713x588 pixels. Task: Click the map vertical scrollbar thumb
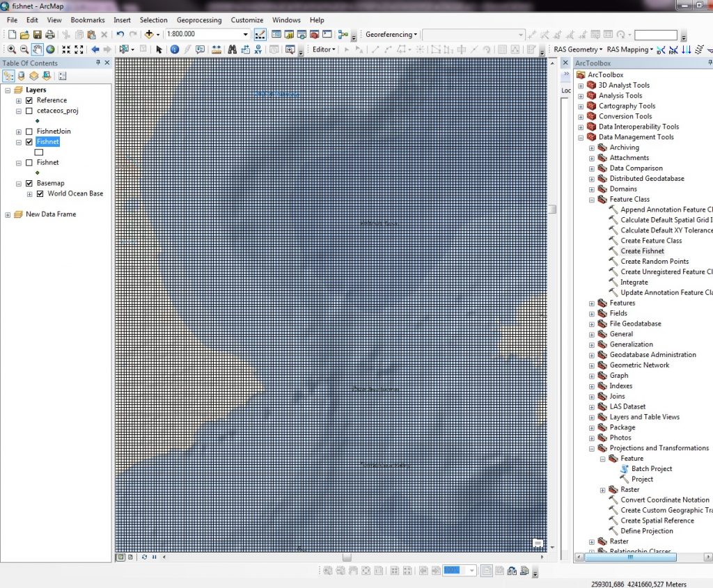(552, 209)
